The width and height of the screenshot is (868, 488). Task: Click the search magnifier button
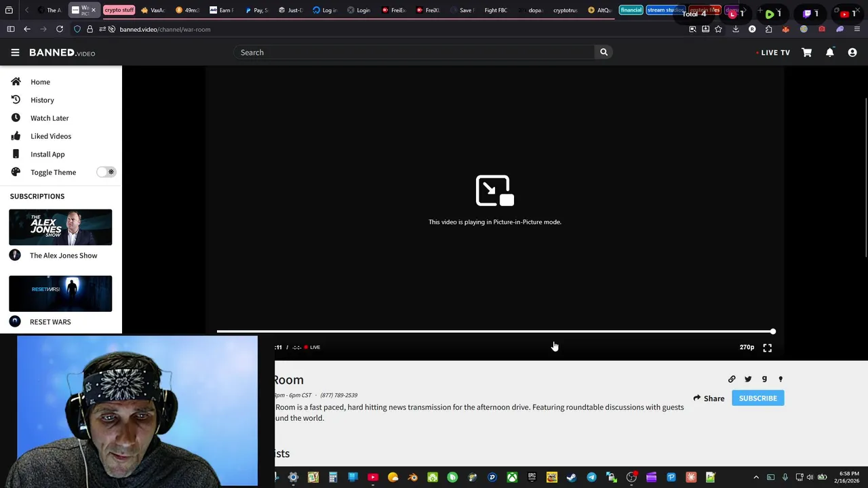604,52
